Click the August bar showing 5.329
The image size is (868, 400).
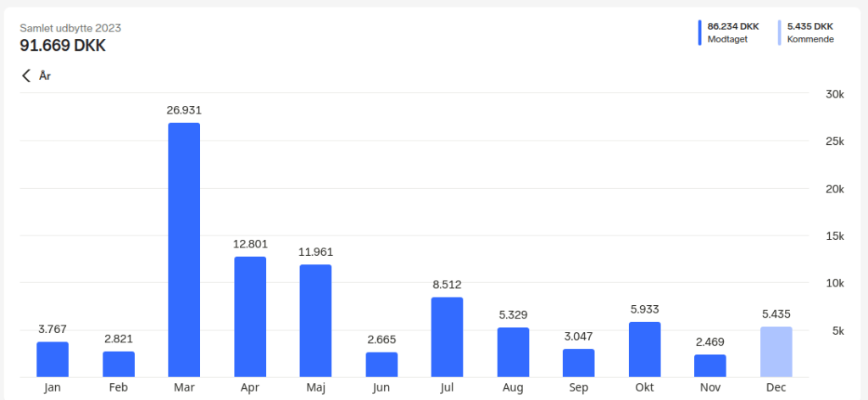pos(513,352)
